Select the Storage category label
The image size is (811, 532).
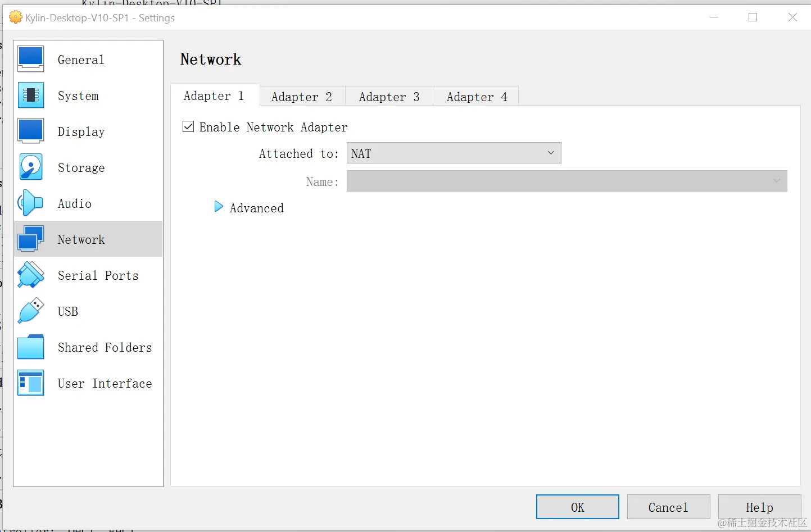pos(81,167)
